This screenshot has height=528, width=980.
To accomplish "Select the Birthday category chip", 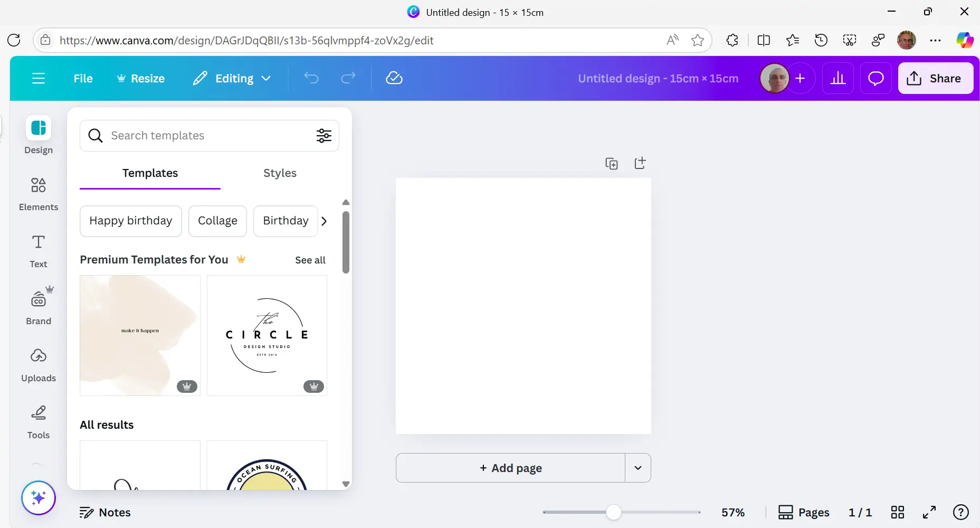I will coord(286,221).
